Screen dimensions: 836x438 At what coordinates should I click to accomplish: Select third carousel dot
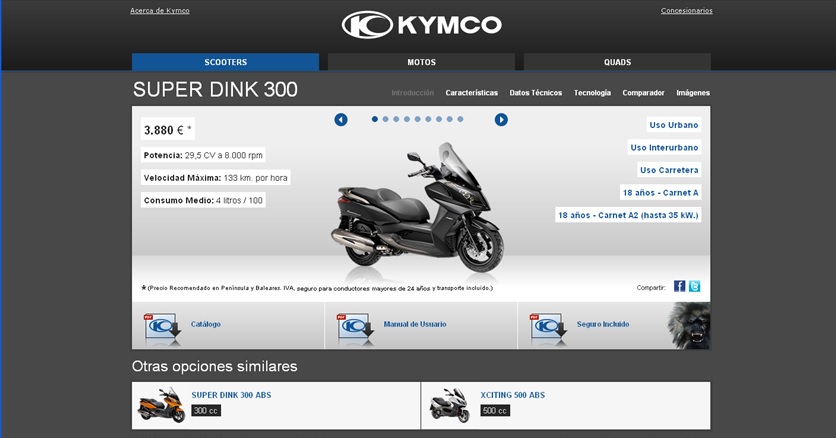tap(396, 119)
